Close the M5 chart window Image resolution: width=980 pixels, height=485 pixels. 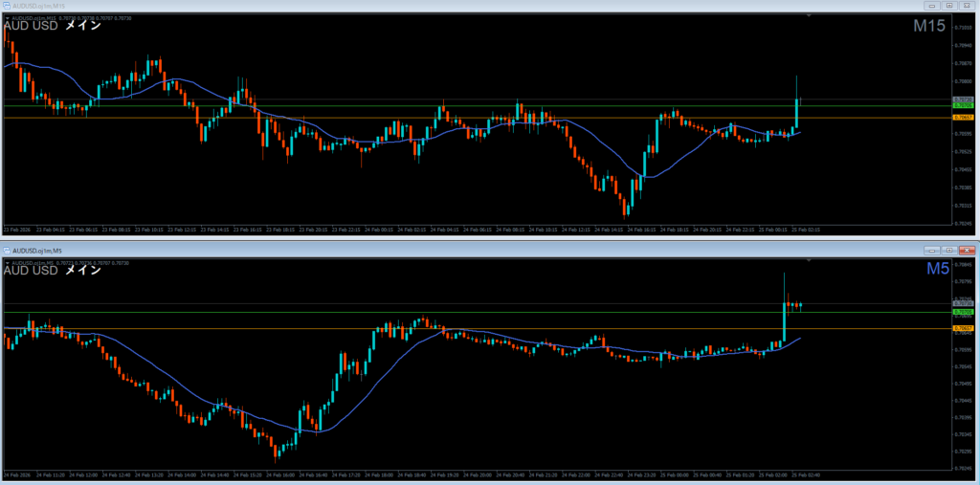click(x=967, y=250)
